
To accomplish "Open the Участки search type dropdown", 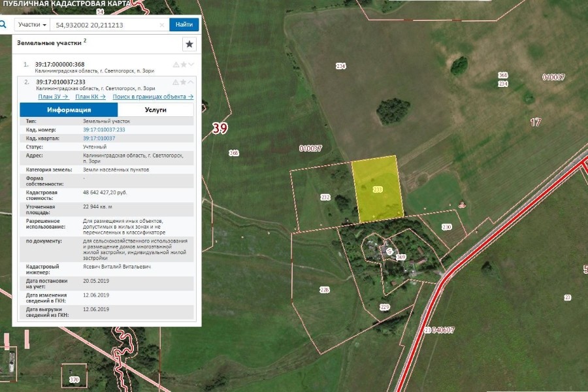I will [32, 25].
